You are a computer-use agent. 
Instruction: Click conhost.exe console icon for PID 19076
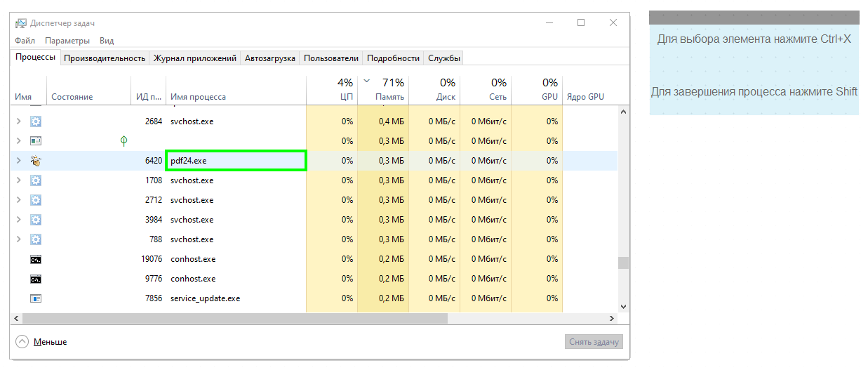click(36, 259)
